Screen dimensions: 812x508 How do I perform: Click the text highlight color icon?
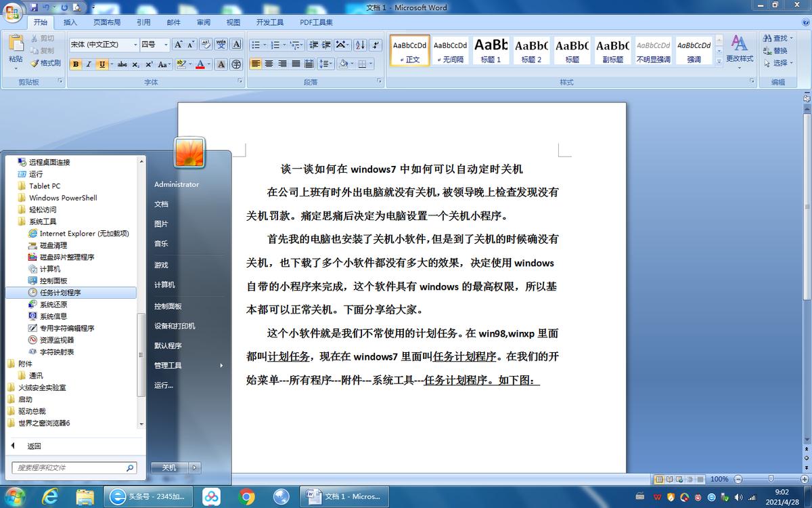[182, 64]
